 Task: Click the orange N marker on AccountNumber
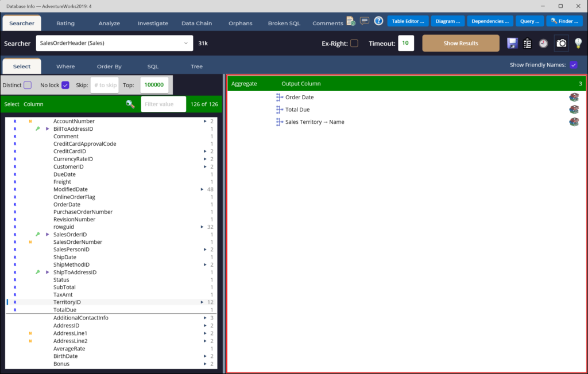(x=30, y=121)
